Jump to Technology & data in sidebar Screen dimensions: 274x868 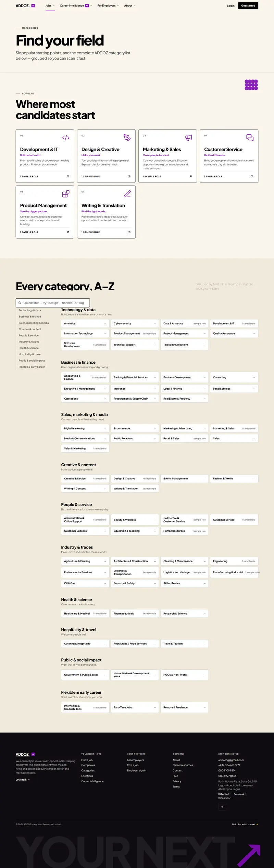[30, 310]
